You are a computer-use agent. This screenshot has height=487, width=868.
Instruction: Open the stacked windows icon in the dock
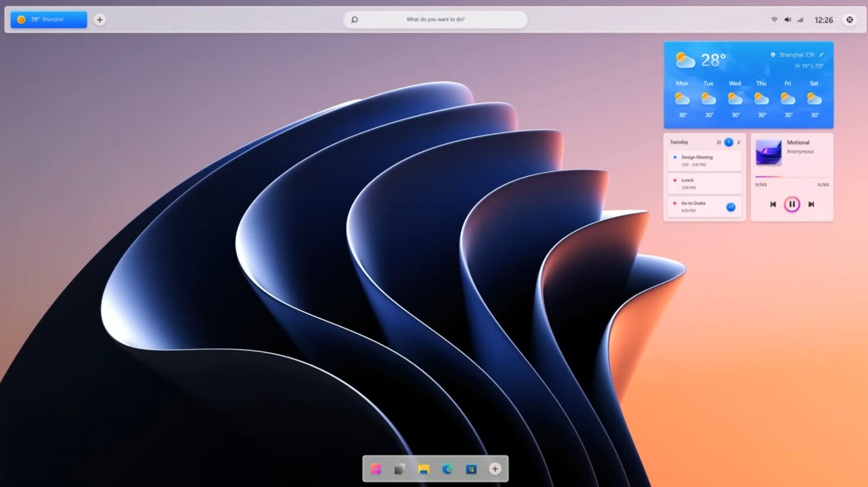[x=400, y=468]
